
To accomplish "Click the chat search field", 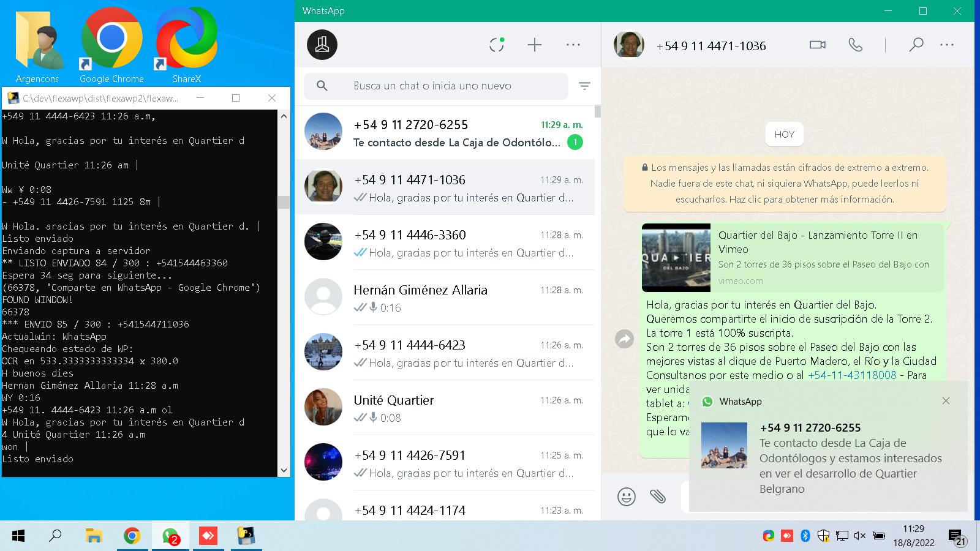I will pyautogui.click(x=436, y=86).
